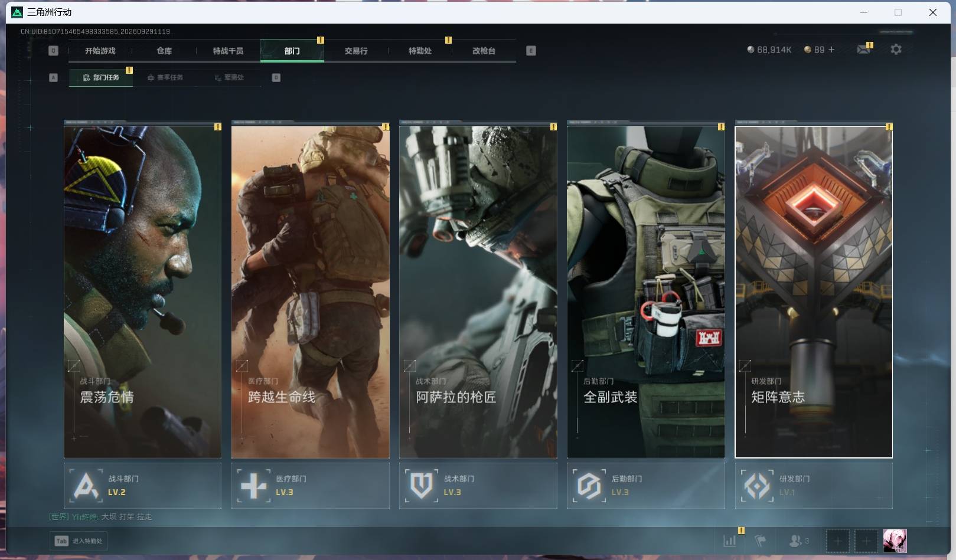The width and height of the screenshot is (956, 560).
Task: Switch to the 仓库 tab
Action: point(164,51)
